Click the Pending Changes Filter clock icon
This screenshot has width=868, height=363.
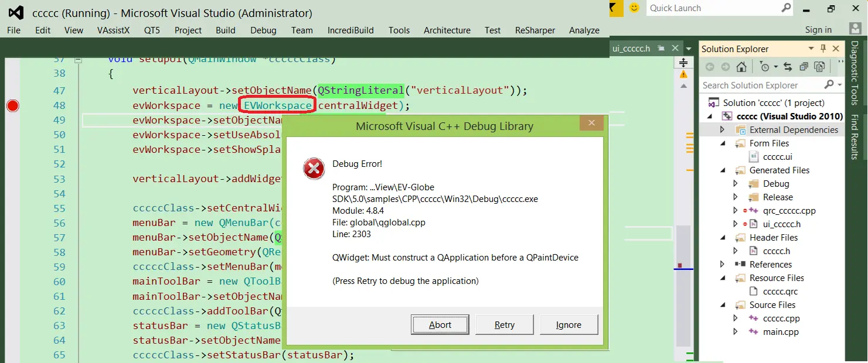764,67
